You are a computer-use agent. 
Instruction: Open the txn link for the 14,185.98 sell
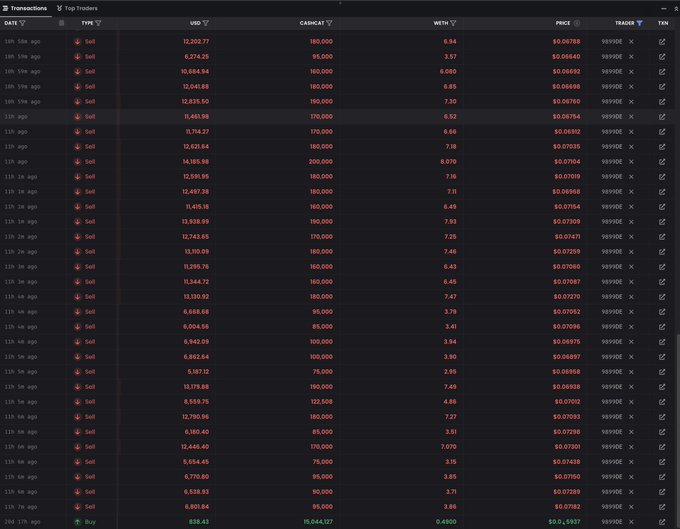[x=662, y=162]
